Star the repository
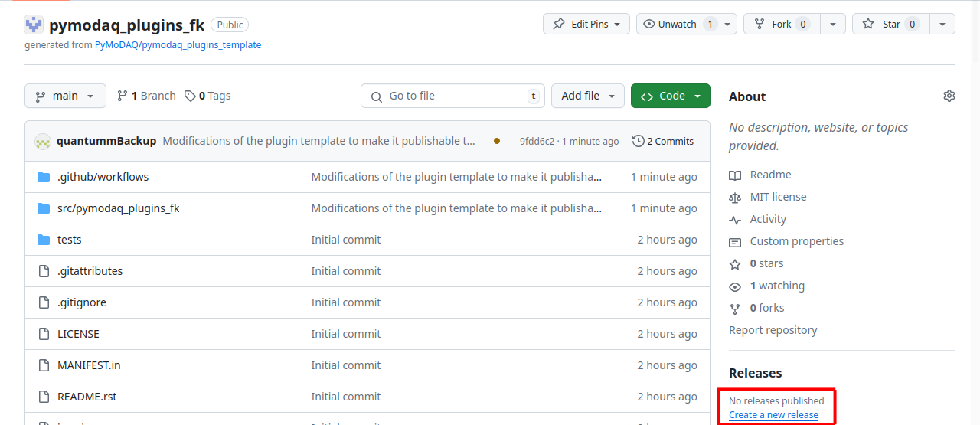This screenshot has width=980, height=425. click(x=891, y=24)
